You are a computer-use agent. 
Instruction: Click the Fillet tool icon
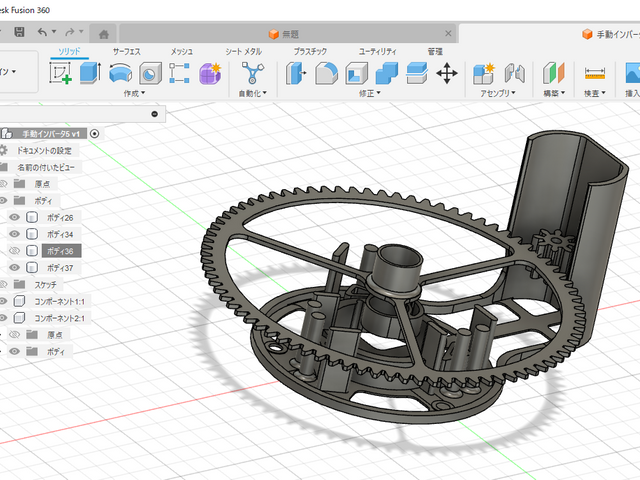pyautogui.click(x=326, y=73)
